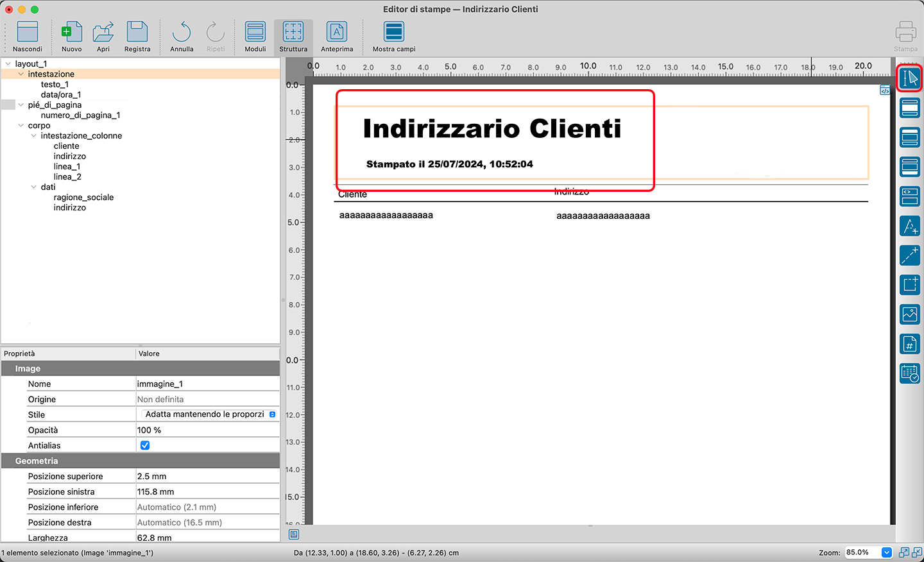Collapse the corpo tree node
This screenshot has width=924, height=562.
[x=21, y=126]
